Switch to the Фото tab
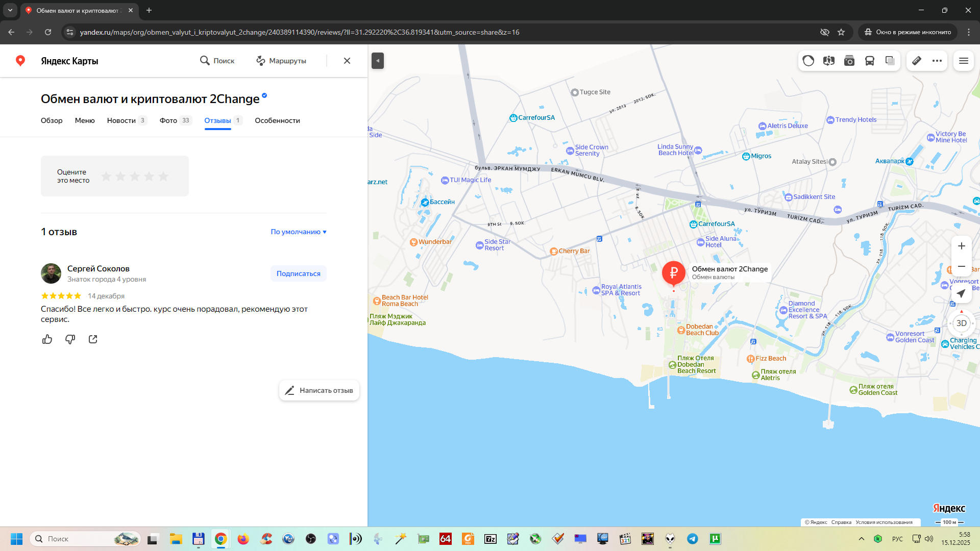The width and height of the screenshot is (980, 551). (x=168, y=120)
